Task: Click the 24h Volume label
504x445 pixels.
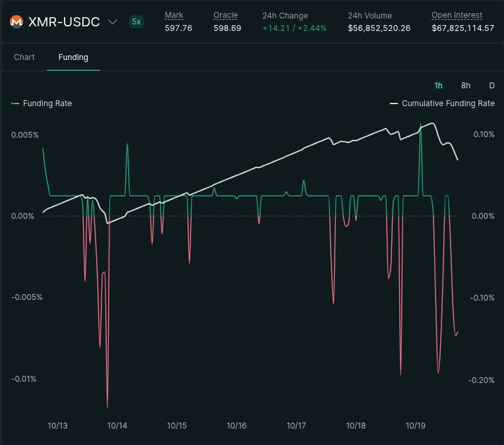Action: pyautogui.click(x=370, y=15)
